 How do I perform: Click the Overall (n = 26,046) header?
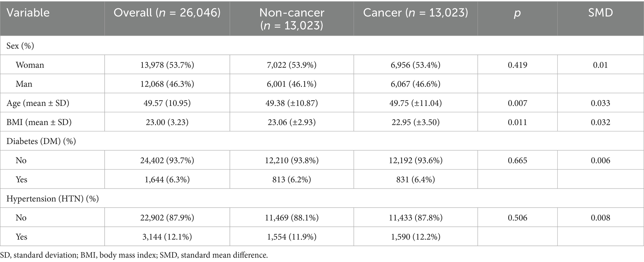tap(167, 13)
